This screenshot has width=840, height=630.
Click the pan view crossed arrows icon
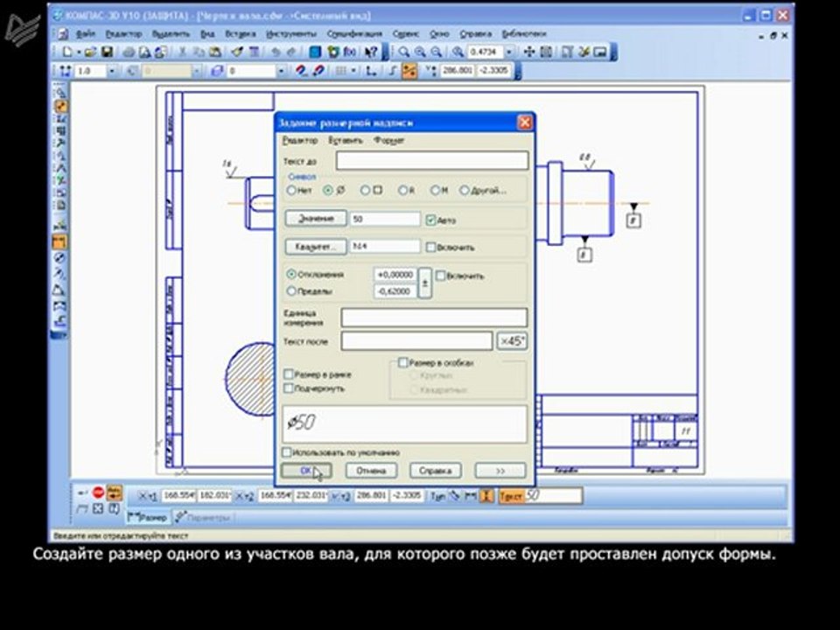528,52
